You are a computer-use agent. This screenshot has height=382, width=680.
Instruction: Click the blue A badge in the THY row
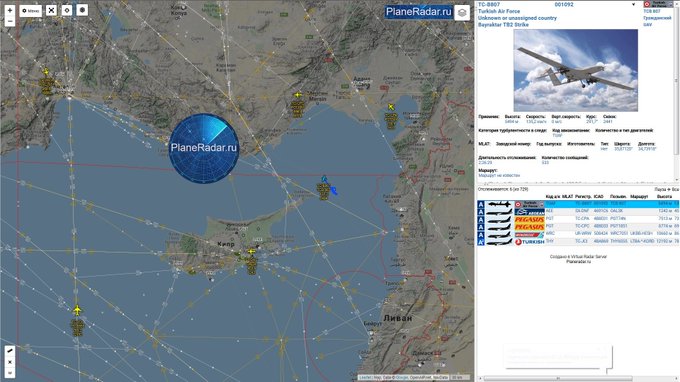[481, 242]
